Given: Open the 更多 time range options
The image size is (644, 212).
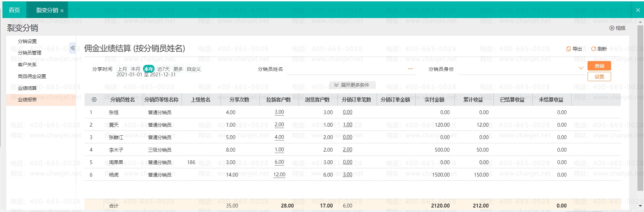Looking at the screenshot, I should (178, 69).
